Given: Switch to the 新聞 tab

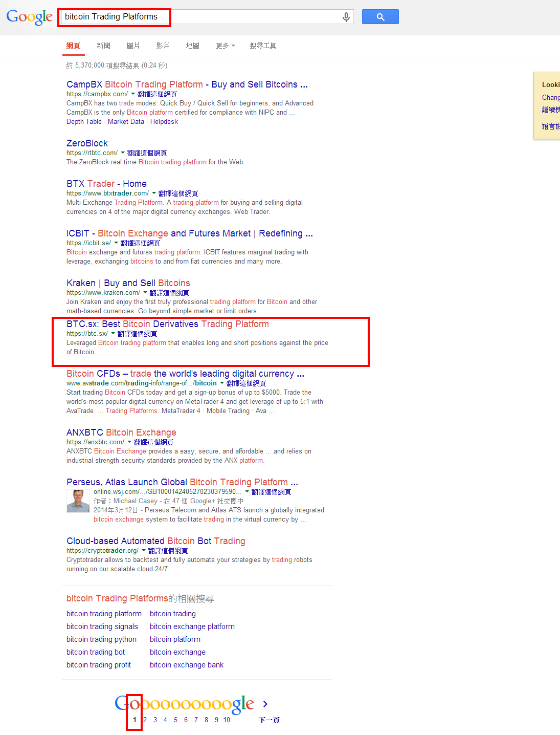Looking at the screenshot, I should point(104,46).
